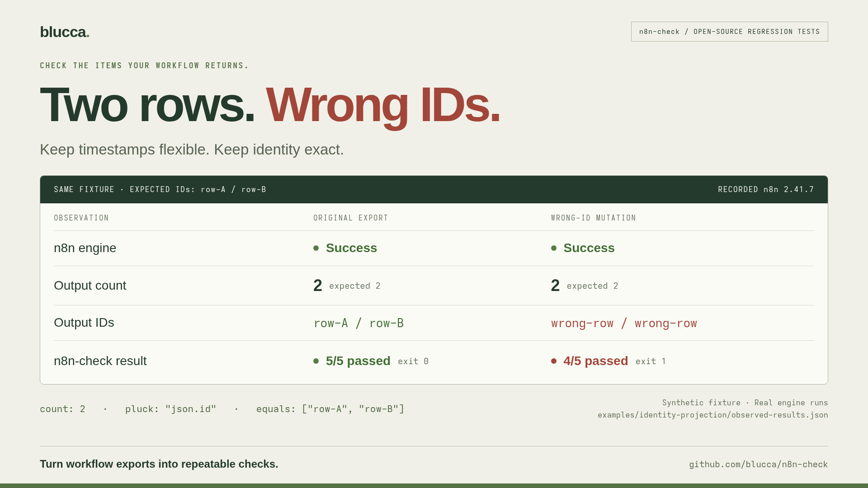Click the examples/identity-projection/observed-results.json path
Image resolution: width=868 pixels, height=488 pixels.
[x=712, y=415]
